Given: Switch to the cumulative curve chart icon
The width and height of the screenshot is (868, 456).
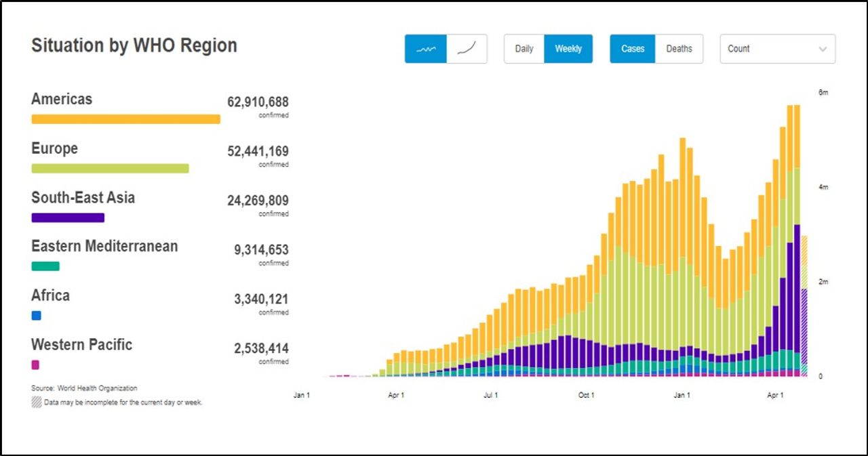Looking at the screenshot, I should 467,49.
